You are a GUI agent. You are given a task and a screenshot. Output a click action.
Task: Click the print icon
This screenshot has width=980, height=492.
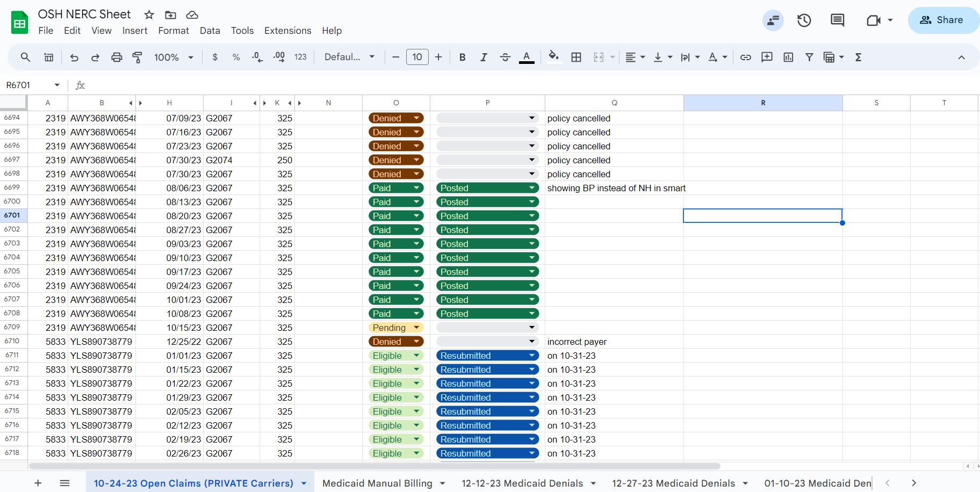click(117, 57)
